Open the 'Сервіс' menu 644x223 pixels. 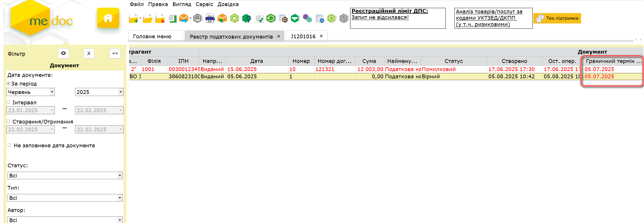(x=204, y=4)
